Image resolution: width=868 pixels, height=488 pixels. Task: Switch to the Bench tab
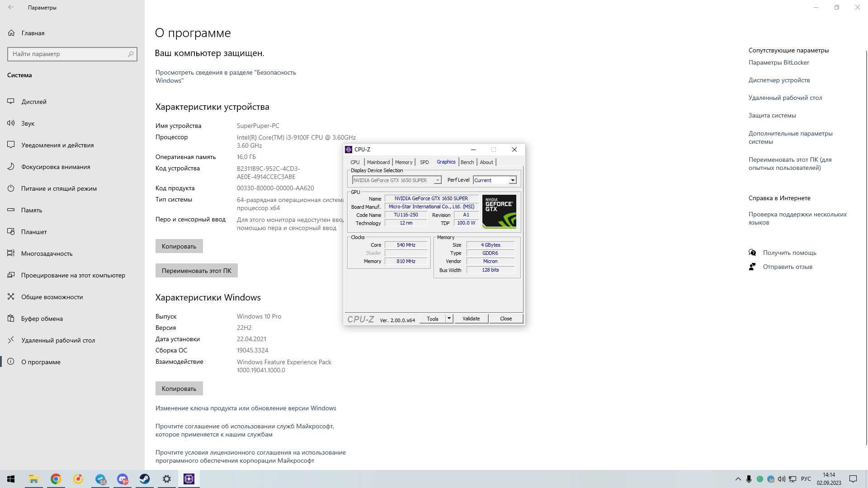point(467,162)
